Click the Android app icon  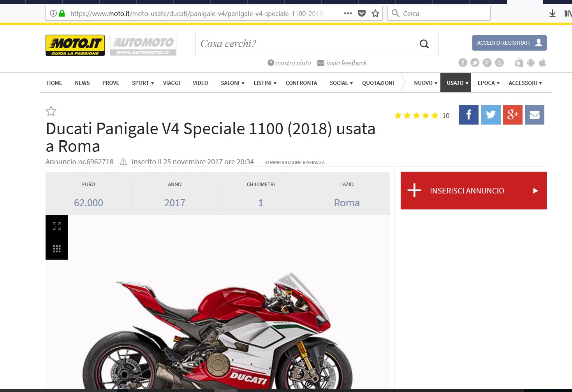pyautogui.click(x=531, y=63)
